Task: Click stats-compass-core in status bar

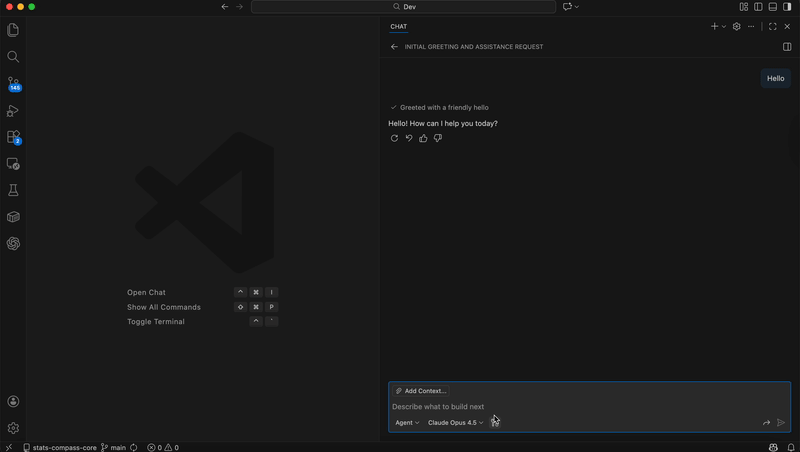Action: coord(60,447)
